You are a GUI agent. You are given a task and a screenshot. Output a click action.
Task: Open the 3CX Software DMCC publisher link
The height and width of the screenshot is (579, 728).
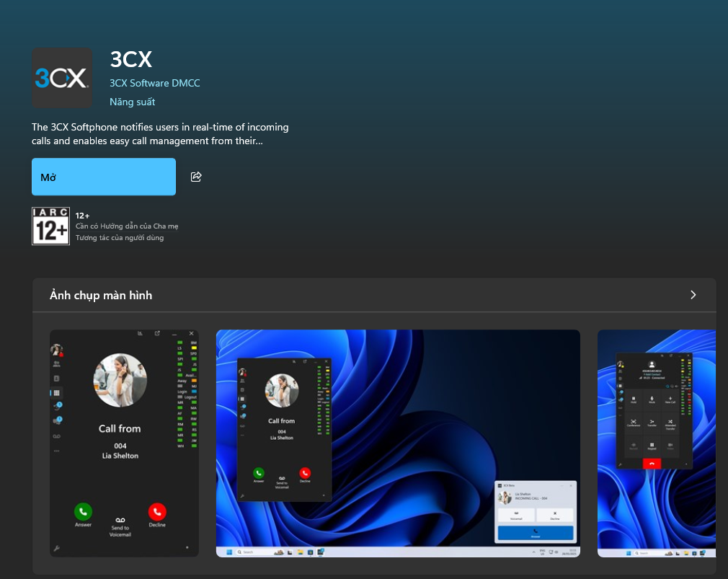pos(155,83)
